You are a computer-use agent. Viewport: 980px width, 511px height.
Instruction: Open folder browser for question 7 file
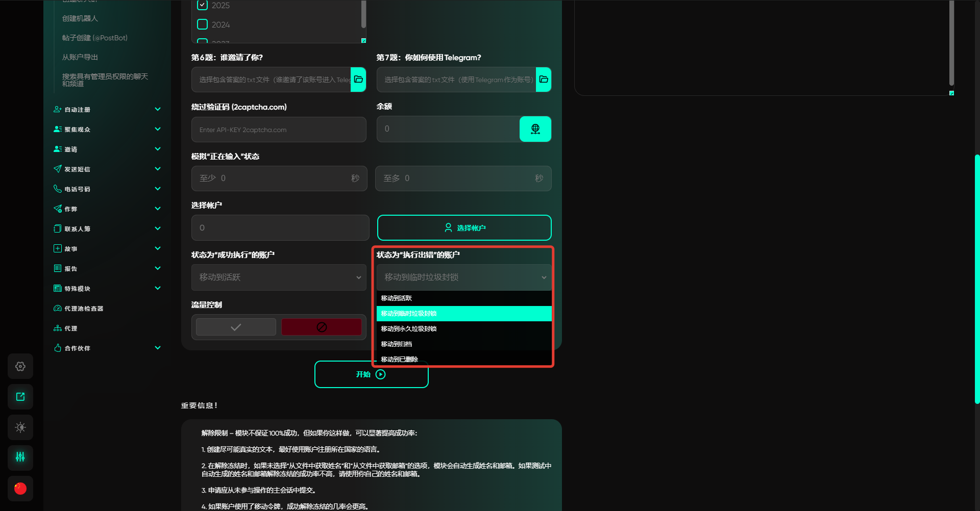(x=544, y=80)
